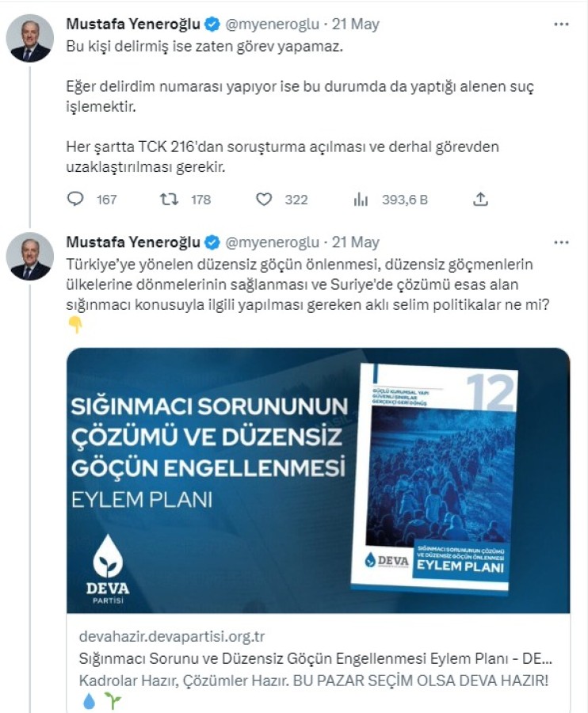Click the verified badge on second tweet
Viewport: 588px width, 713px height.
[x=212, y=243]
